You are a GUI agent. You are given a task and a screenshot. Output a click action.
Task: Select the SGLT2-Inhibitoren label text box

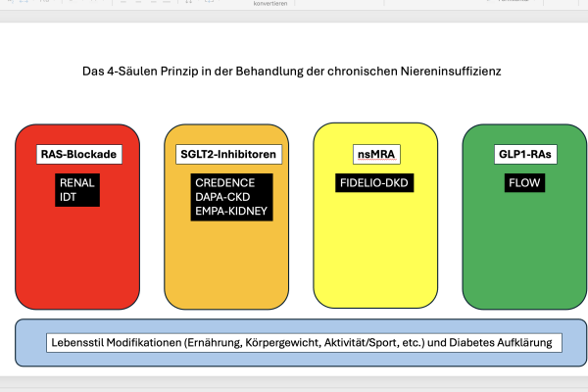tap(227, 155)
